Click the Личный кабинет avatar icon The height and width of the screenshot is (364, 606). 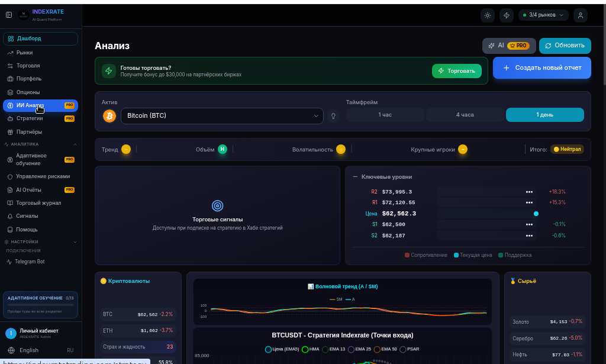click(x=11, y=333)
